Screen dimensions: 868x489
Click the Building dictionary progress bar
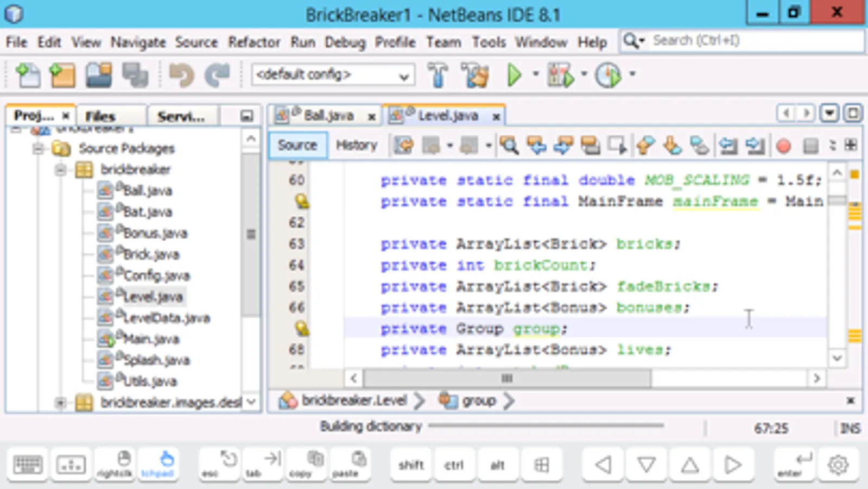[546, 425]
